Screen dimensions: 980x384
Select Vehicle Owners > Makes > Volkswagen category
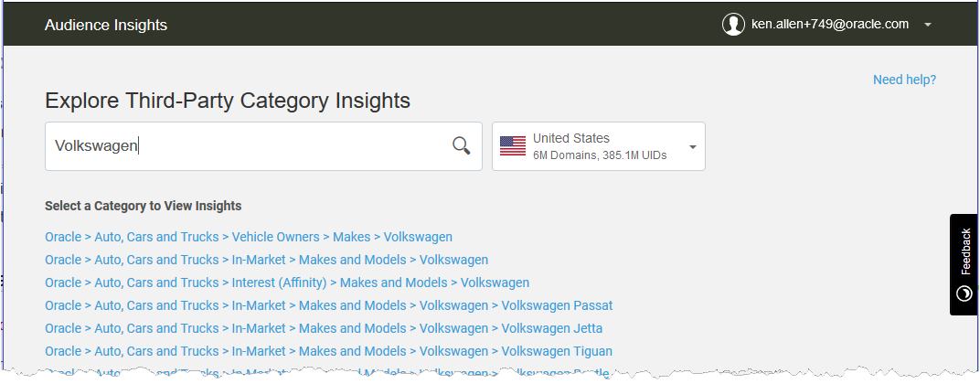pyautogui.click(x=249, y=237)
